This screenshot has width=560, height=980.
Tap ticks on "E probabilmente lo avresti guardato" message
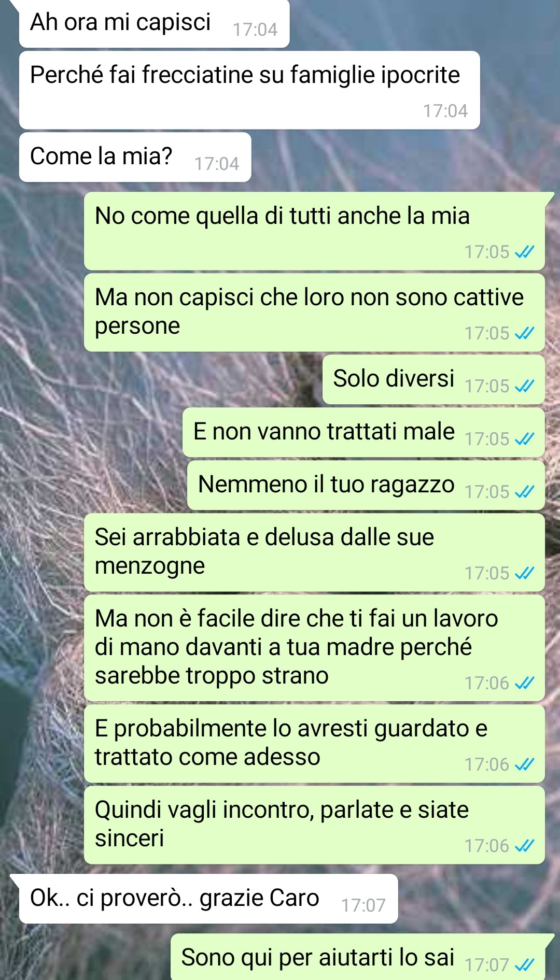tap(524, 764)
